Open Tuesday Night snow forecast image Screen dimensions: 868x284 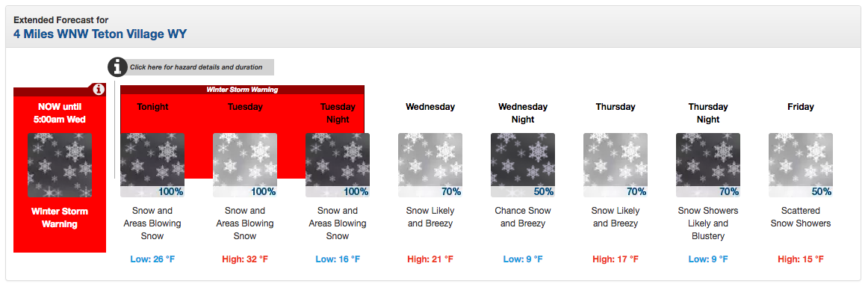pos(337,165)
